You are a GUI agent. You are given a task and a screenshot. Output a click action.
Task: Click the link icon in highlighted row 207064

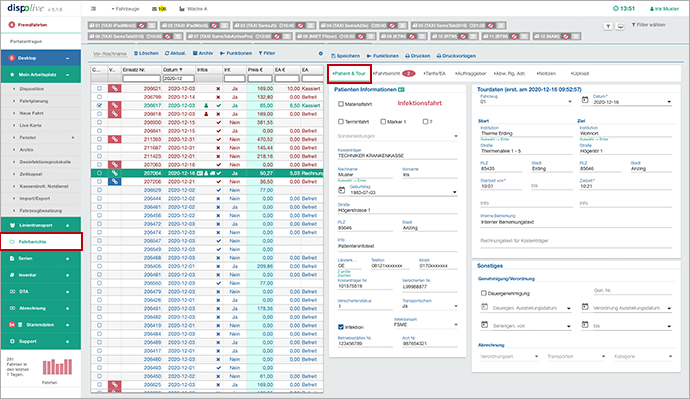(x=114, y=173)
